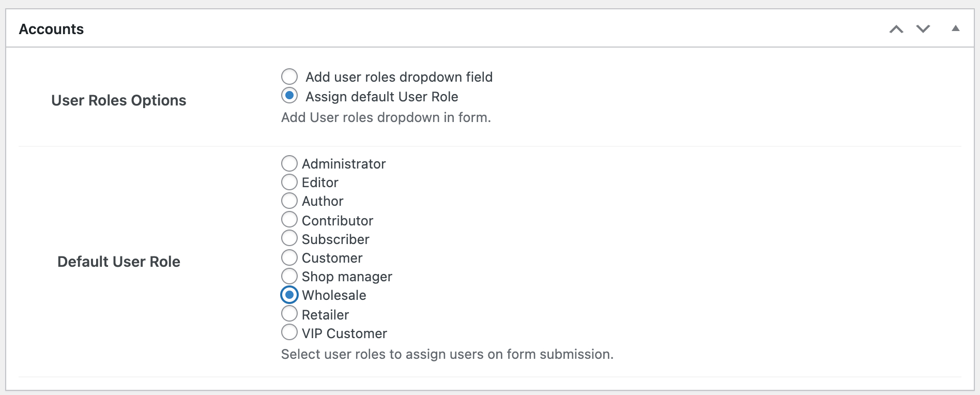
Task: Choose Customer as default role
Action: point(289,257)
